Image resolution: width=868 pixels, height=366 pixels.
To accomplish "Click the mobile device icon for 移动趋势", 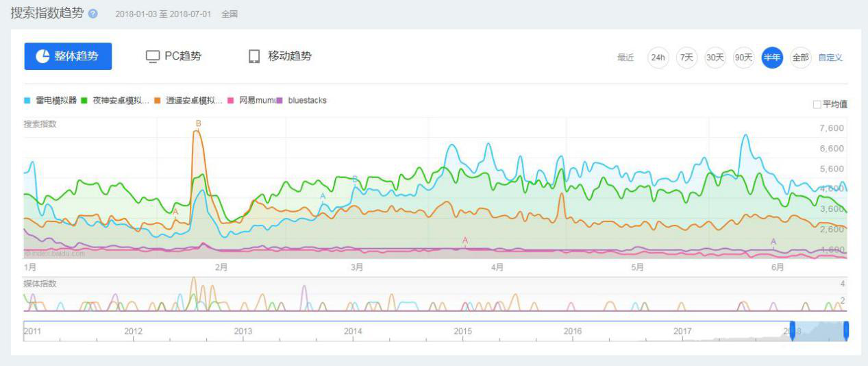I will click(254, 56).
